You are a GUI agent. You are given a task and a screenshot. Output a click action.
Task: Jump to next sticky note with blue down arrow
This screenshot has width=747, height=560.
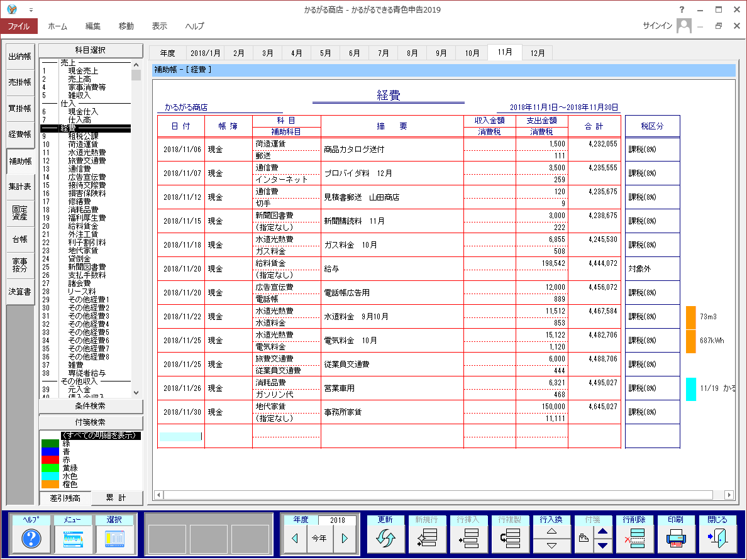(x=602, y=546)
